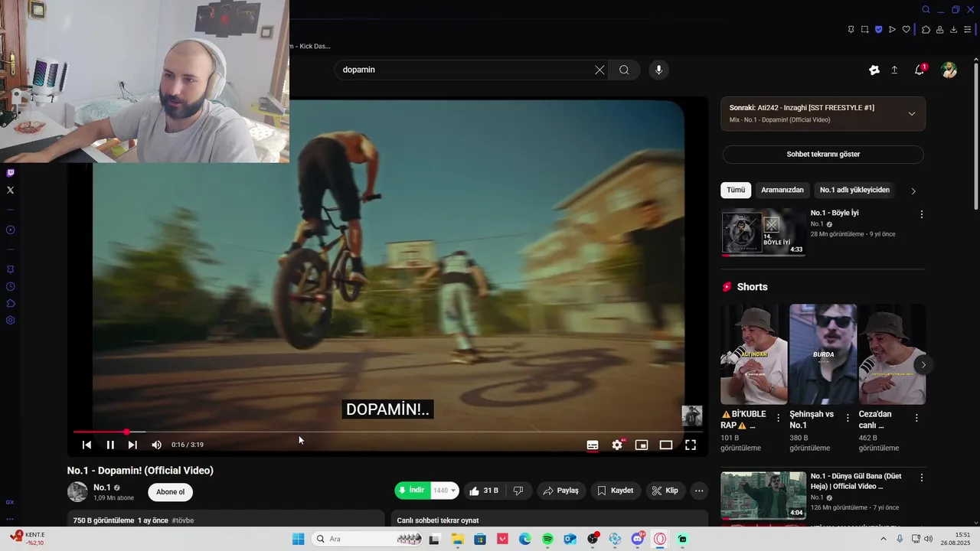Open YouTube notifications bell
This screenshot has height=551, width=980.
point(920,70)
